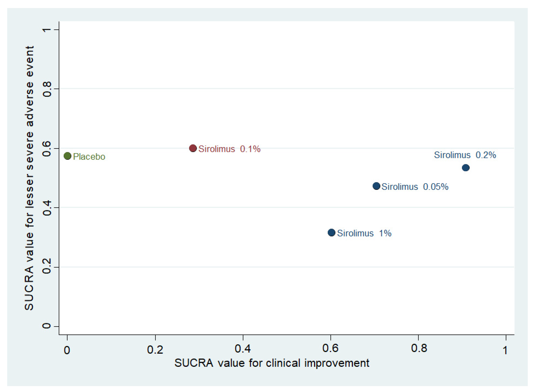This screenshot has height=392, width=533.
Task: Select the 0.8 tick label on the x-axis
Action: click(419, 348)
